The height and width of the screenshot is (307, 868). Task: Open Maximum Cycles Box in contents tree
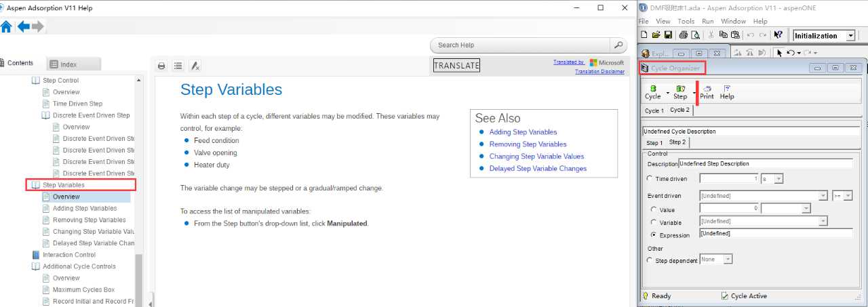click(x=83, y=289)
